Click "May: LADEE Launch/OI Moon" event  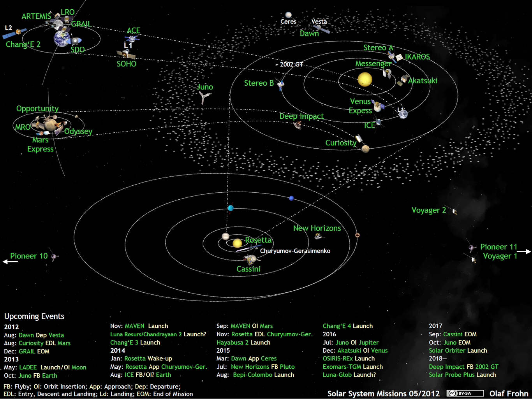(45, 367)
